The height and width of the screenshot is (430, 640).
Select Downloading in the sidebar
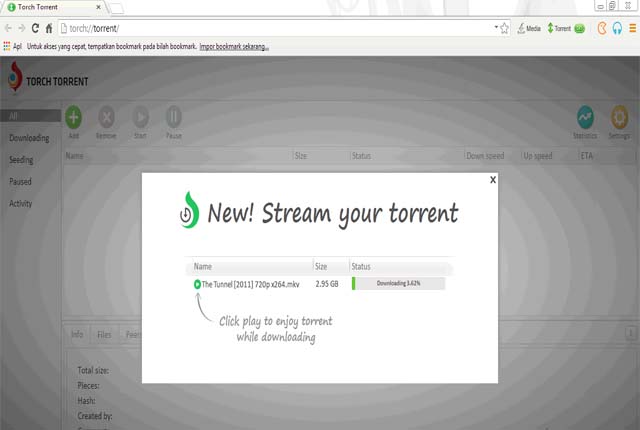coord(29,138)
